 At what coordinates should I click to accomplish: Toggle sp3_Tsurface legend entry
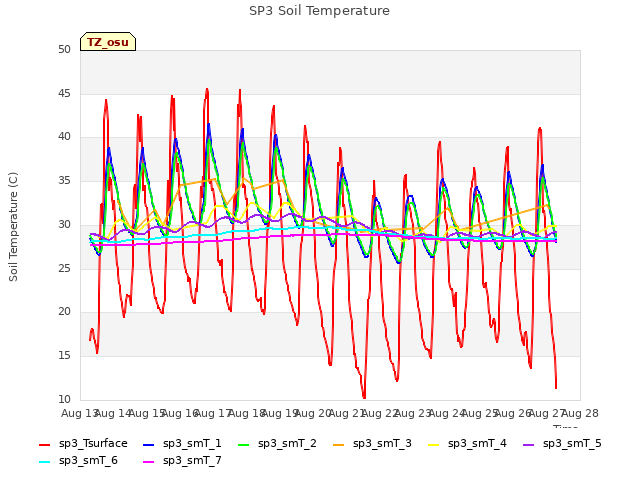83,444
